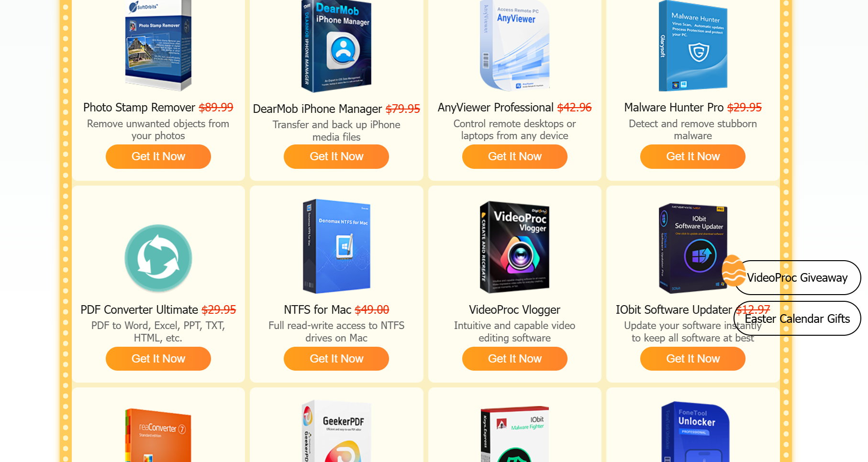Click Get It Now for DearMob iPhone Manager
This screenshot has width=868, height=462.
[x=336, y=156]
